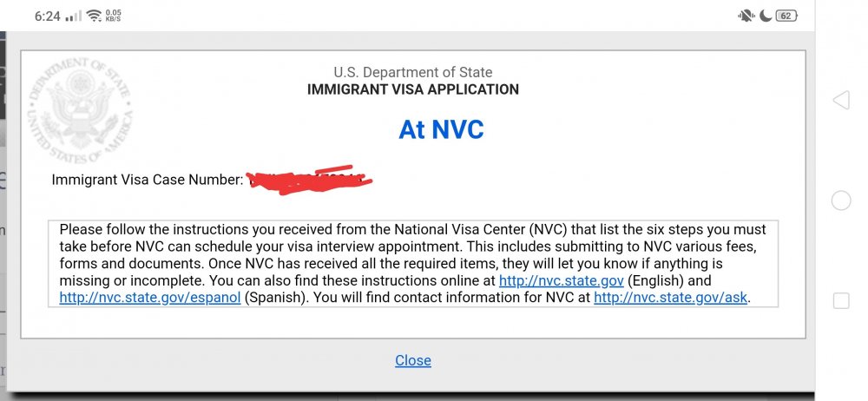Click the 6:24 clock in status bar
Viewport: 868px width, 401px height.
[47, 16]
